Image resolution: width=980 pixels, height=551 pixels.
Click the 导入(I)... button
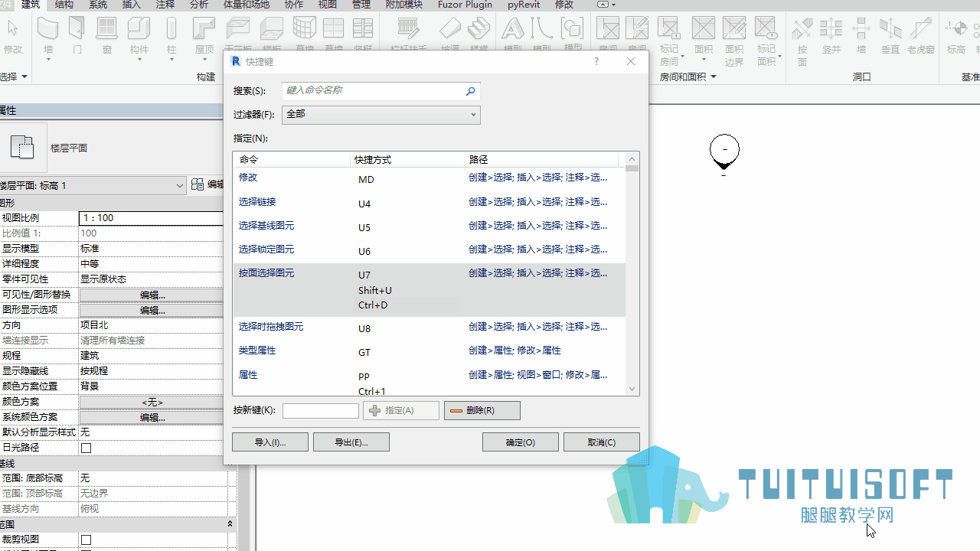270,442
